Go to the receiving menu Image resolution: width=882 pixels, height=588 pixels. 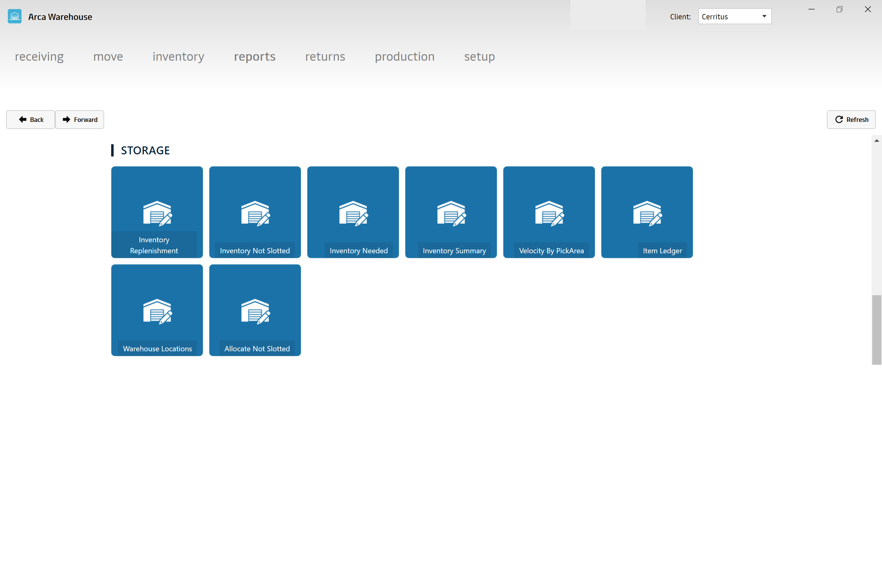coord(40,56)
